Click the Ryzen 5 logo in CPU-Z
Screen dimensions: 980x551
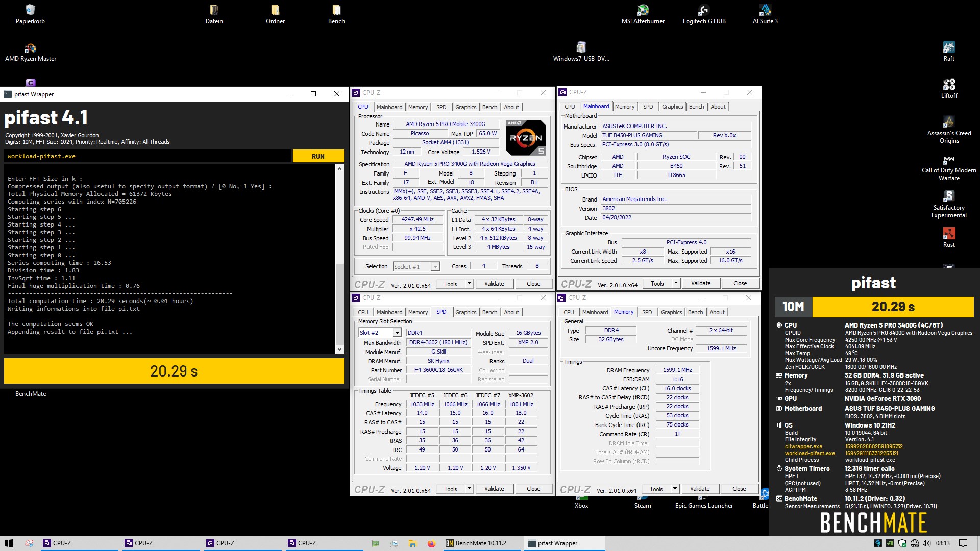pyautogui.click(x=526, y=138)
